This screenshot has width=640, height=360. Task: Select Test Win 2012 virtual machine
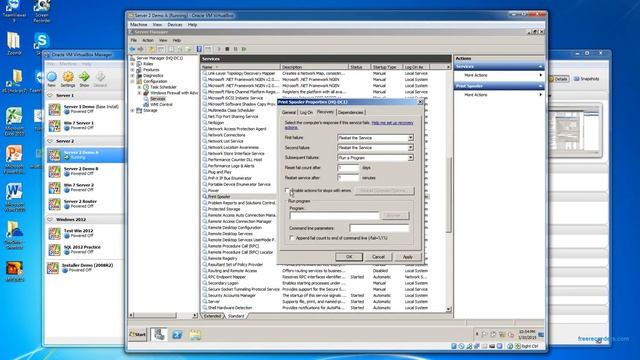[84, 233]
